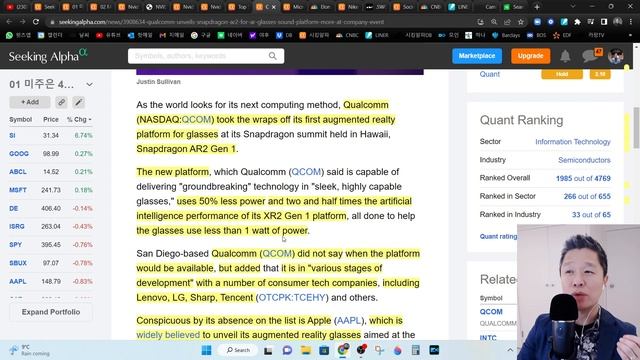640x360 pixels.
Task: Open the messages chat bubble icon
Action: point(591,55)
